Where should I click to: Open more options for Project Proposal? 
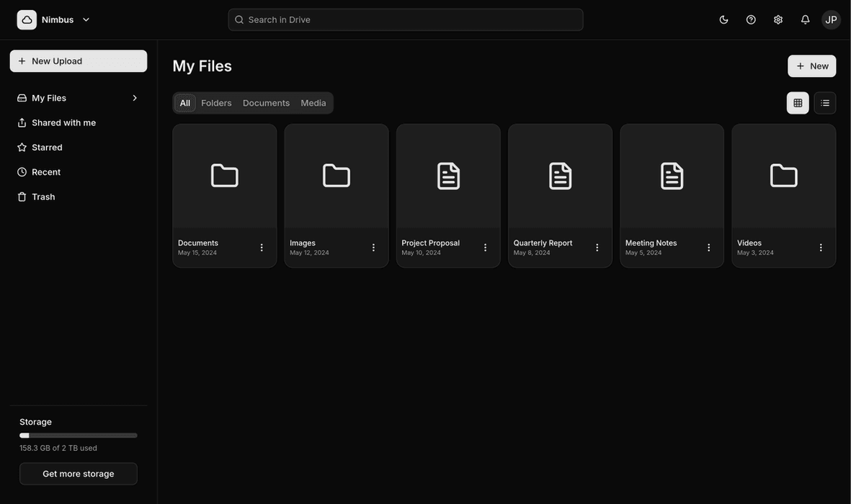(485, 248)
